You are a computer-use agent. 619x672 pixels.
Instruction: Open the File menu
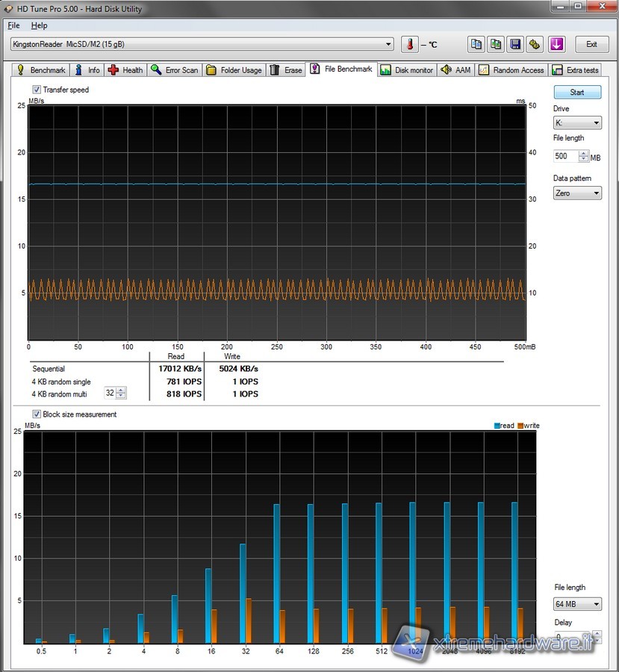[x=14, y=25]
